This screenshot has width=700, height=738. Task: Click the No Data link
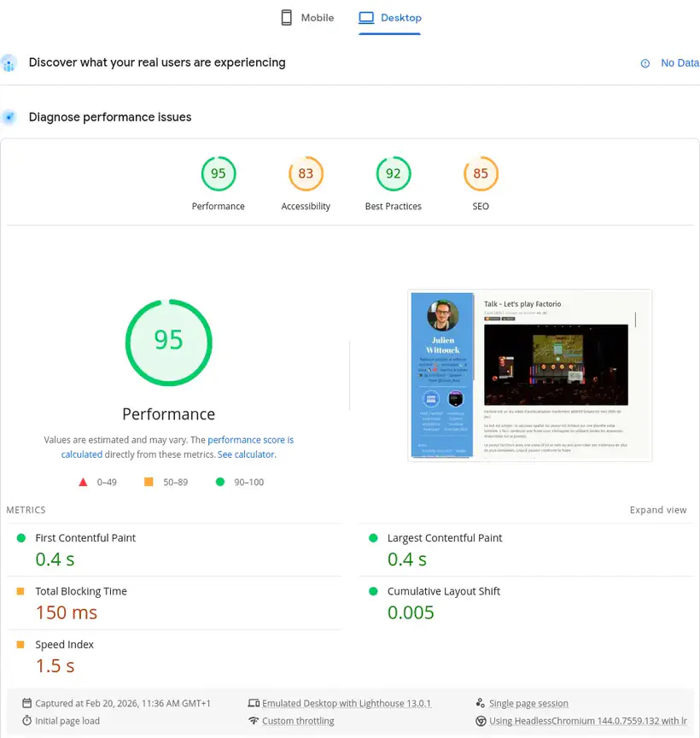(680, 62)
